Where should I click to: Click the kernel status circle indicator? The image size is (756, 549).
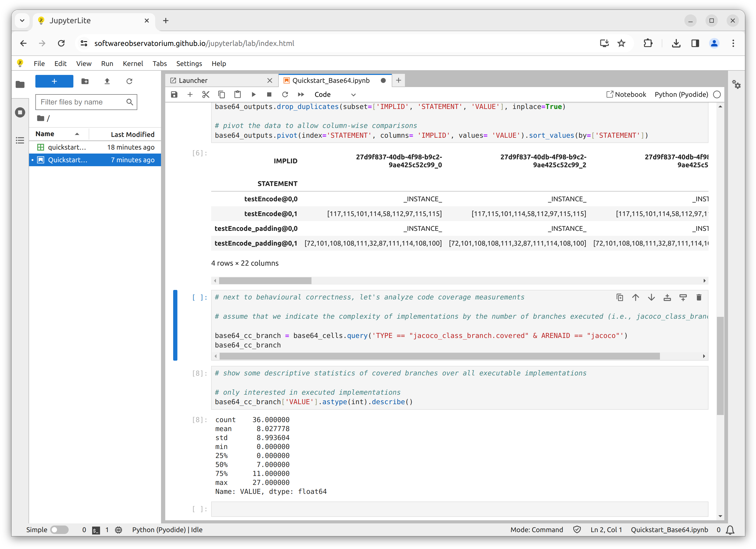tap(717, 95)
